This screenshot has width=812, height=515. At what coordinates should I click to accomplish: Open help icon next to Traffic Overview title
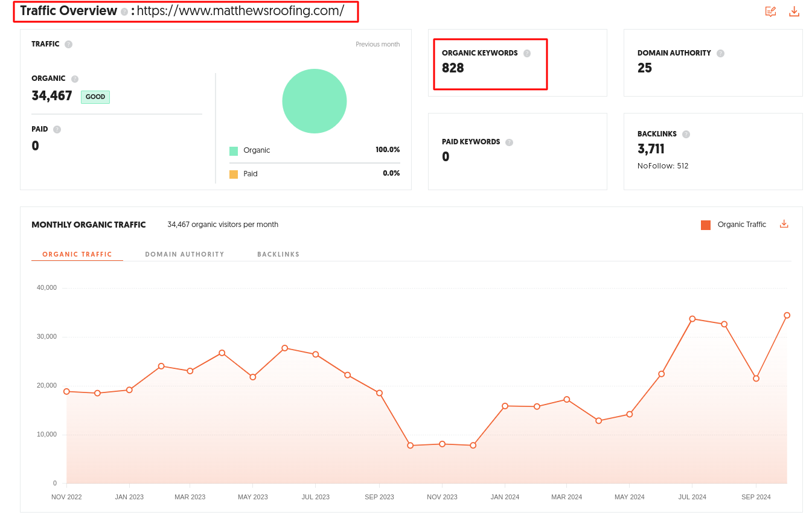(124, 11)
